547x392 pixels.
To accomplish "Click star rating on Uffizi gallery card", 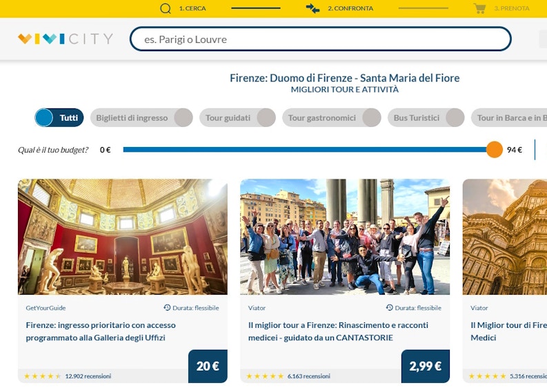I will point(43,376).
